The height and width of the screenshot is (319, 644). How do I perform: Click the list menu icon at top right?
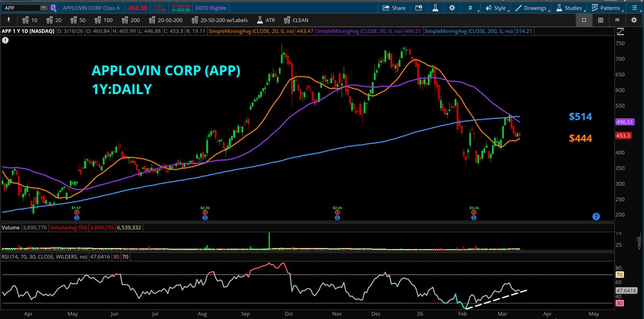pyautogui.click(x=633, y=8)
